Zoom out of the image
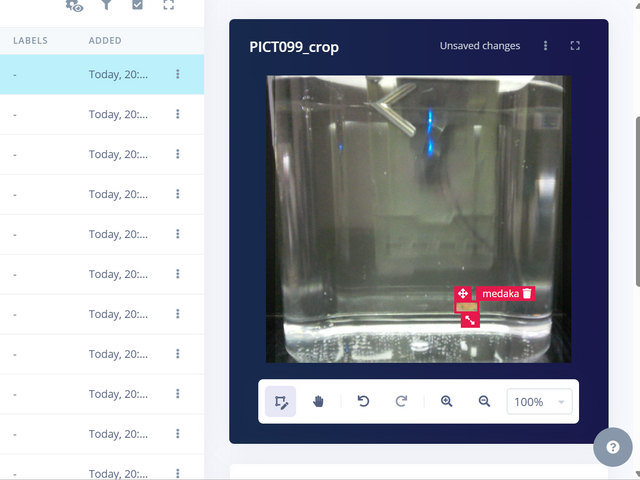Screen dimensions: 640x480 click(x=484, y=401)
